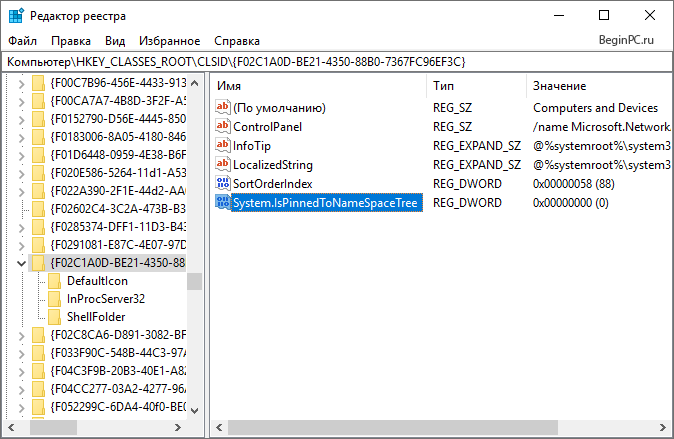Click the tree pane scroll-up arrow
Screen dimensions: 674x439
[x=194, y=83]
